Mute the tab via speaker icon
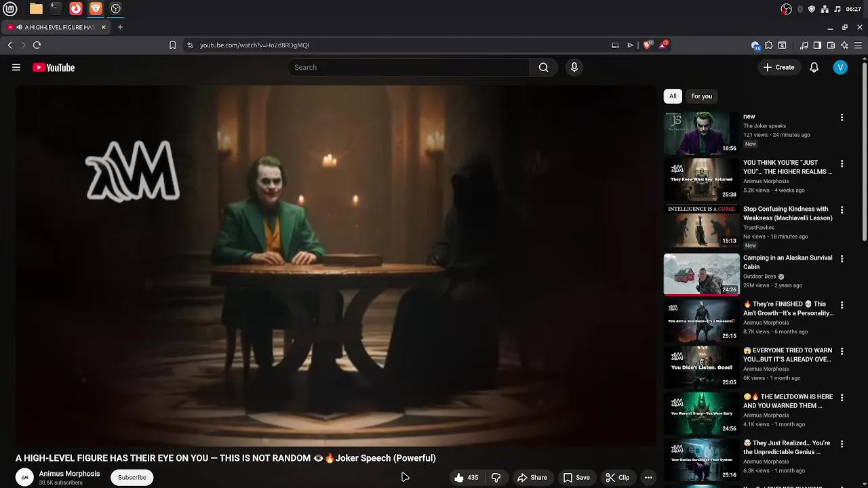Viewport: 868px width, 488px height. [x=19, y=27]
